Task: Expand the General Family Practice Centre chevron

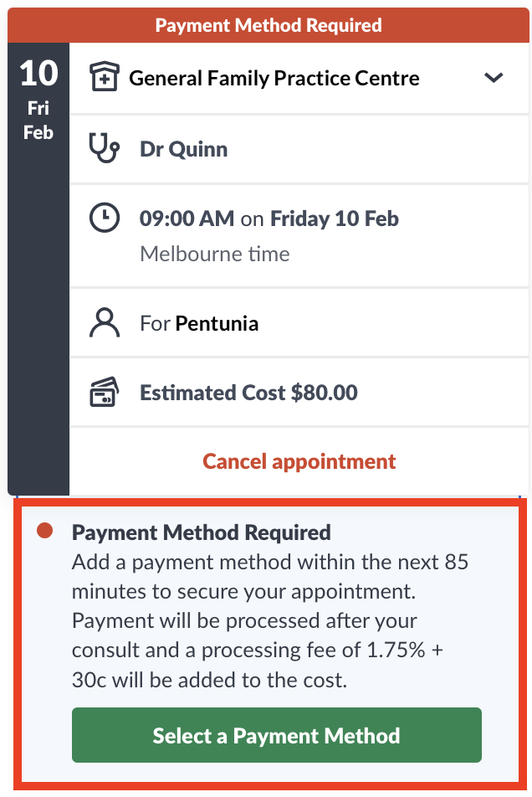Action: [494, 77]
